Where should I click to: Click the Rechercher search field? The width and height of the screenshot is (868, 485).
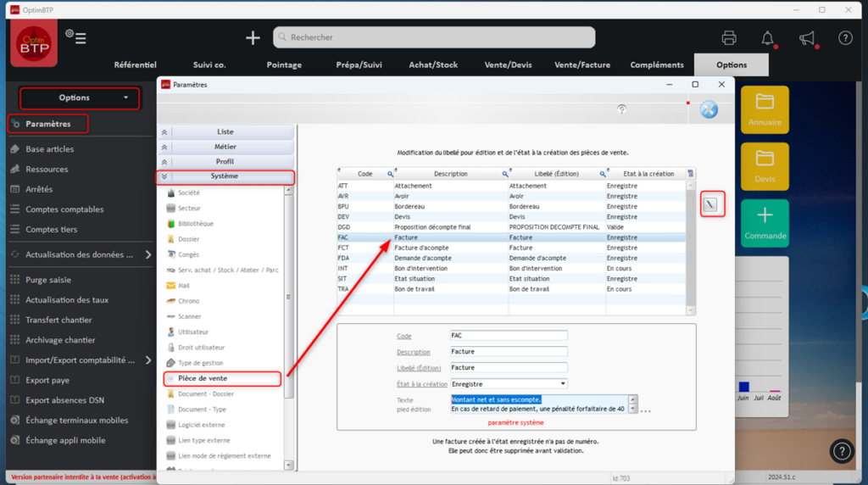[x=434, y=37]
